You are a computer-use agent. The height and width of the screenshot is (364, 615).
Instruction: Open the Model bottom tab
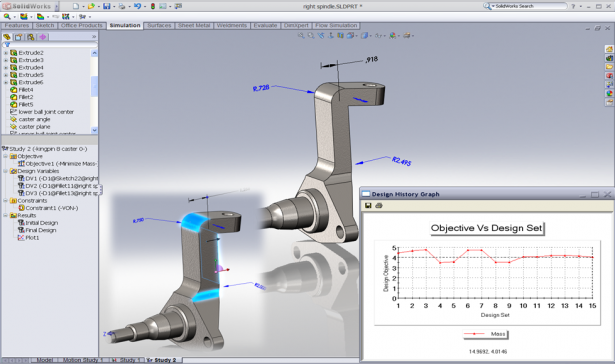tap(44, 360)
